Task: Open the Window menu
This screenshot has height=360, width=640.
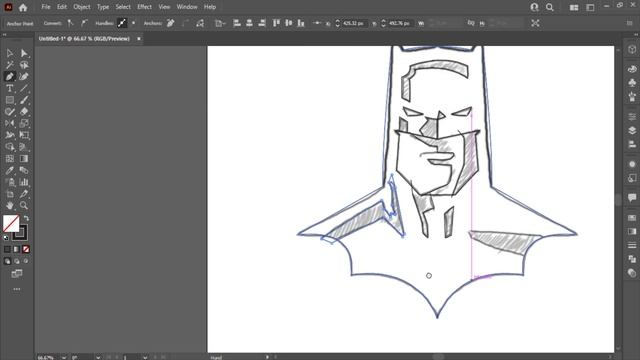Action: (x=187, y=7)
